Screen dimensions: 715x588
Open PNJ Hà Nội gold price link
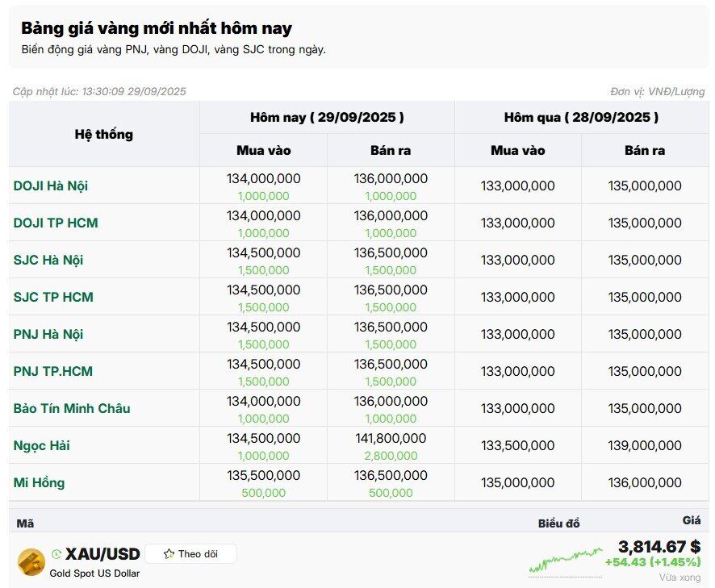(x=48, y=334)
